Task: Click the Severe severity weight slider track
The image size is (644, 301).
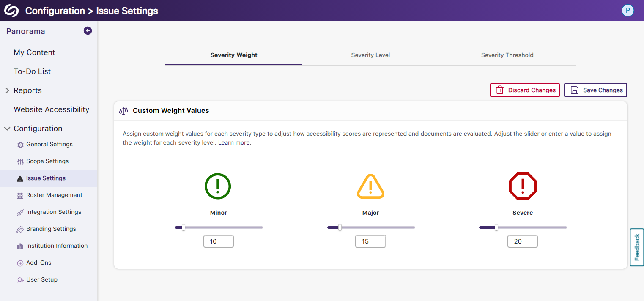Action: 533,227
